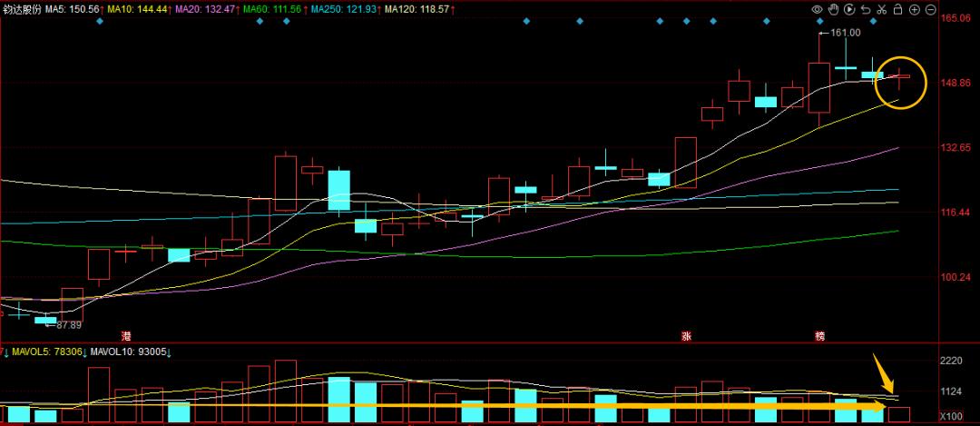The image size is (980, 426).
Task: Click the 涨 event marker on time axis
Action: pos(686,336)
